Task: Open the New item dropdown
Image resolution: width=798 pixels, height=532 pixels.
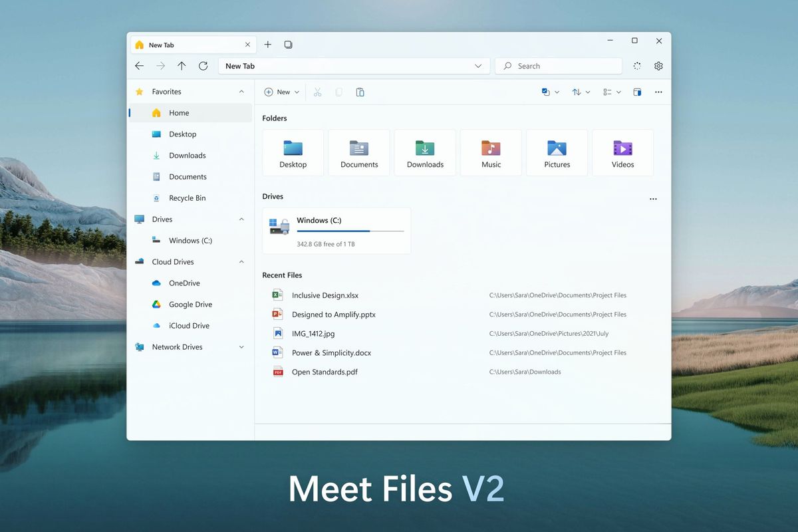Action: pyautogui.click(x=281, y=92)
